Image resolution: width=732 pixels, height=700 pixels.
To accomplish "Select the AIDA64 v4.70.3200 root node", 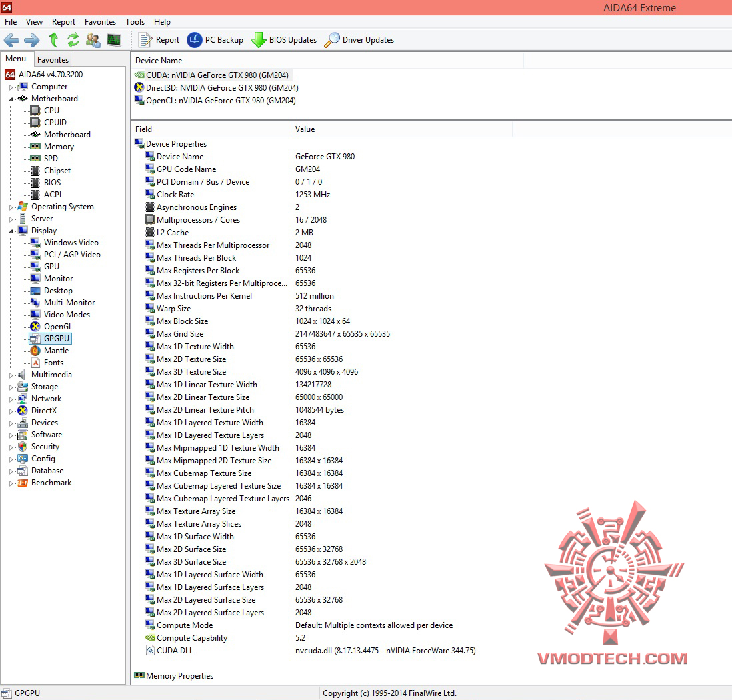I will 51,75.
